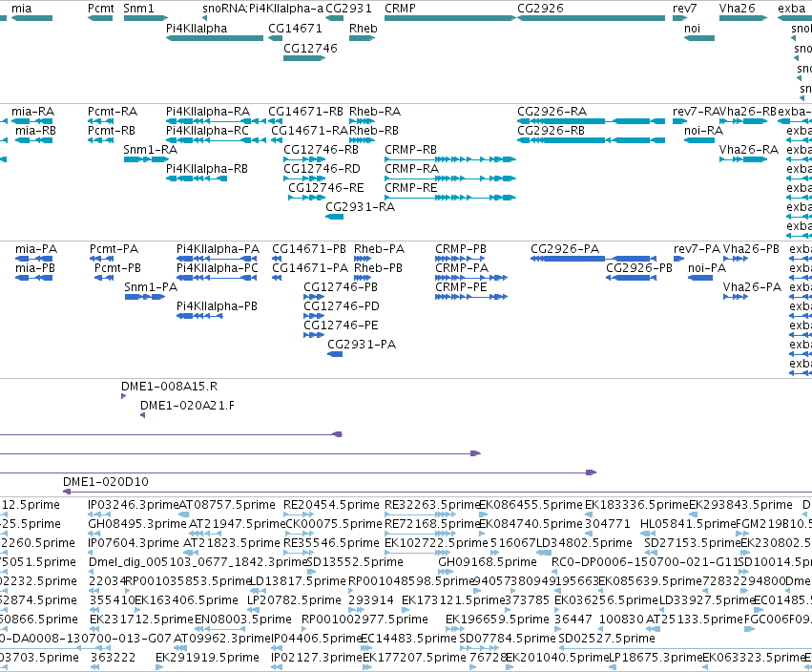Viewport: 812px width, 672px height.
Task: Click the Pcmt-RB transcript label
Action: click(x=112, y=131)
